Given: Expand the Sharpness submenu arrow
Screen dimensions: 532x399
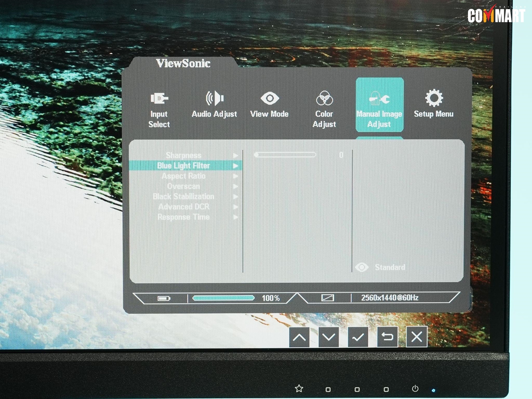Looking at the screenshot, I should click(236, 155).
